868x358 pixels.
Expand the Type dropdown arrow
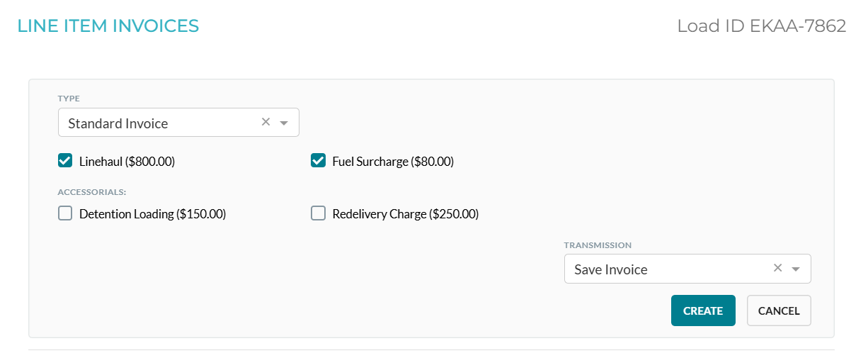pos(284,123)
